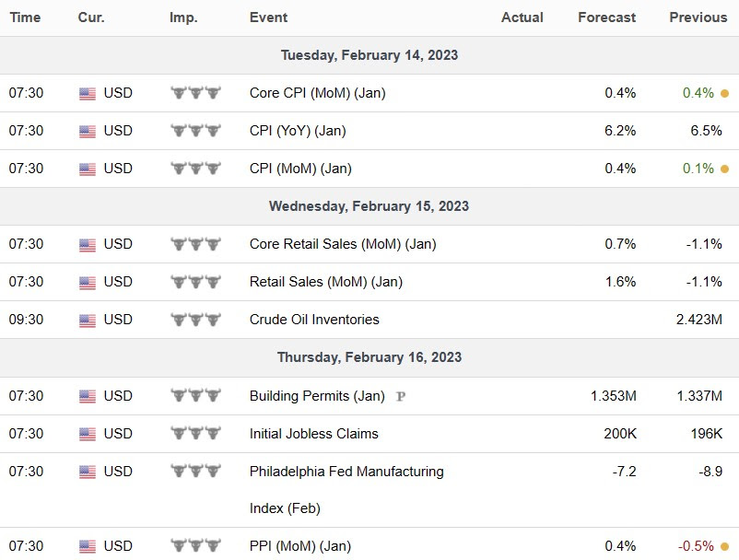Click the yellow dot next to Core CPI previous value
The width and height of the screenshot is (739, 560).
coord(725,93)
